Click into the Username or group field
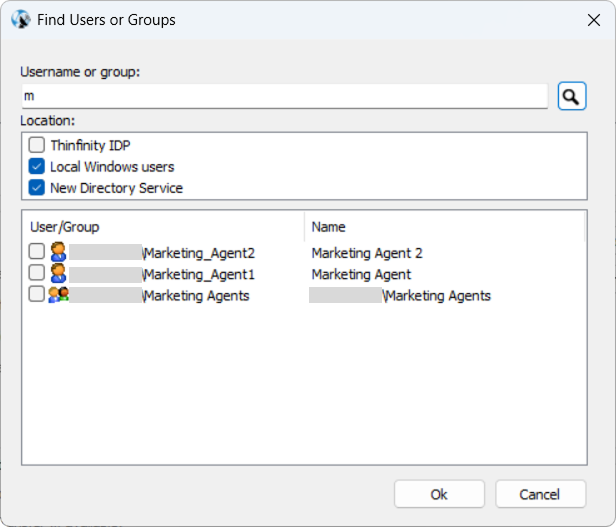616x527 pixels. 285,96
